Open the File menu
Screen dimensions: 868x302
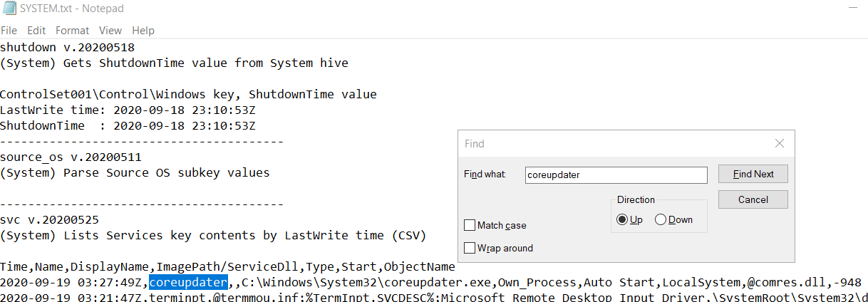tap(9, 31)
